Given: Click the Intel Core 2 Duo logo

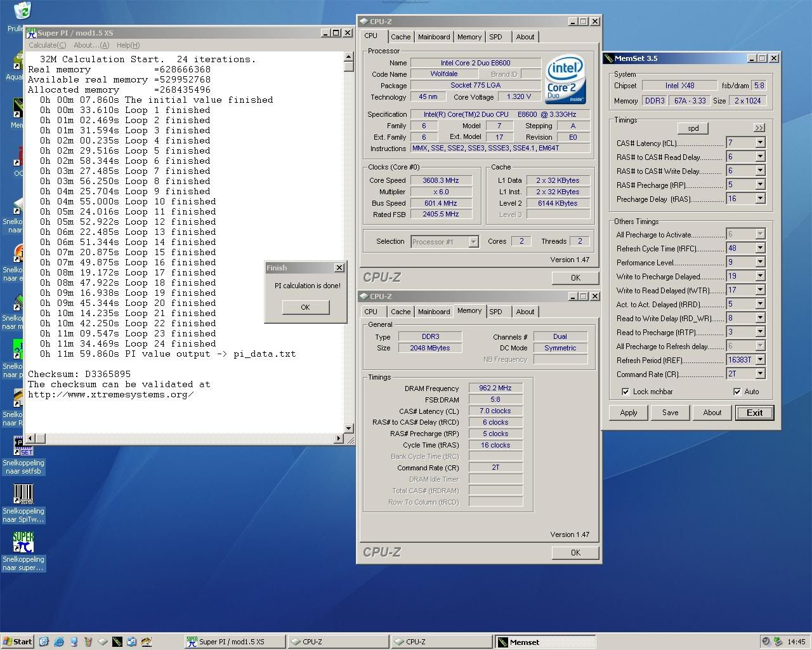Looking at the screenshot, I should click(565, 79).
